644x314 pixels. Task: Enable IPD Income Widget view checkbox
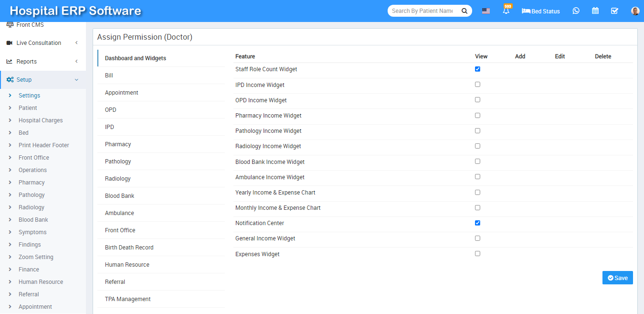coord(477,85)
